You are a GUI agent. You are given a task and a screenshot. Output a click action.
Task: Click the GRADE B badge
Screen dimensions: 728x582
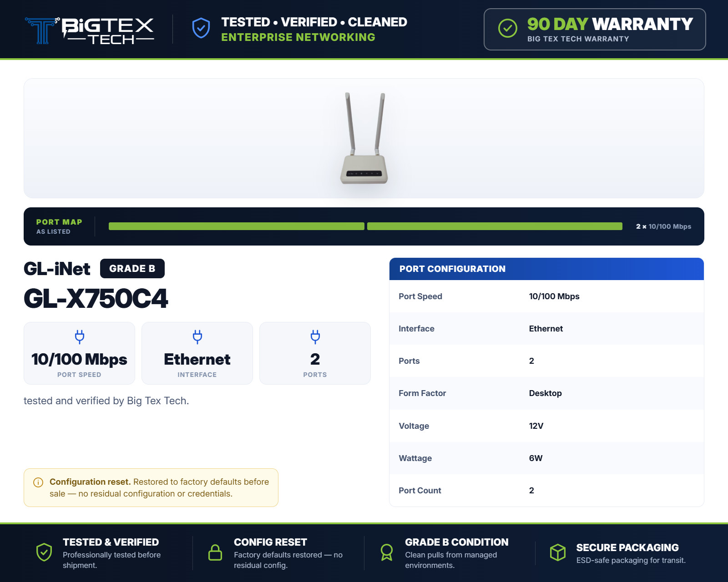[x=132, y=268]
